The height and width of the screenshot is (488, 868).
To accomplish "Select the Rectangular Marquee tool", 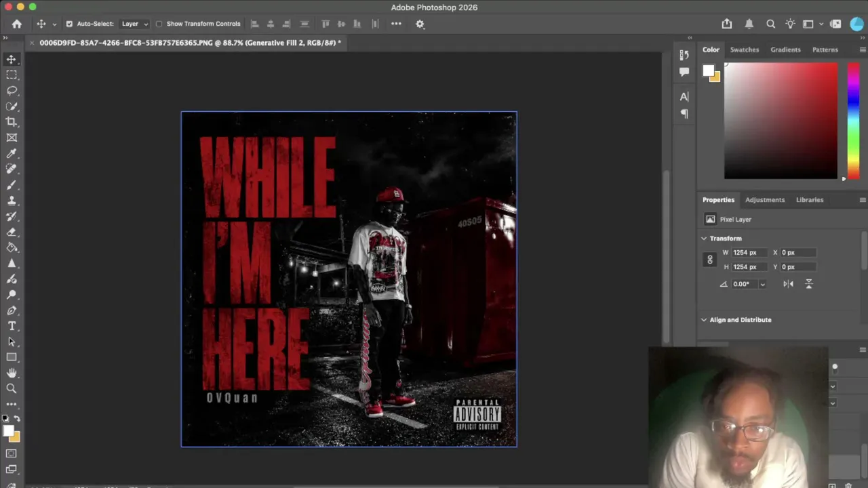I will (12, 75).
